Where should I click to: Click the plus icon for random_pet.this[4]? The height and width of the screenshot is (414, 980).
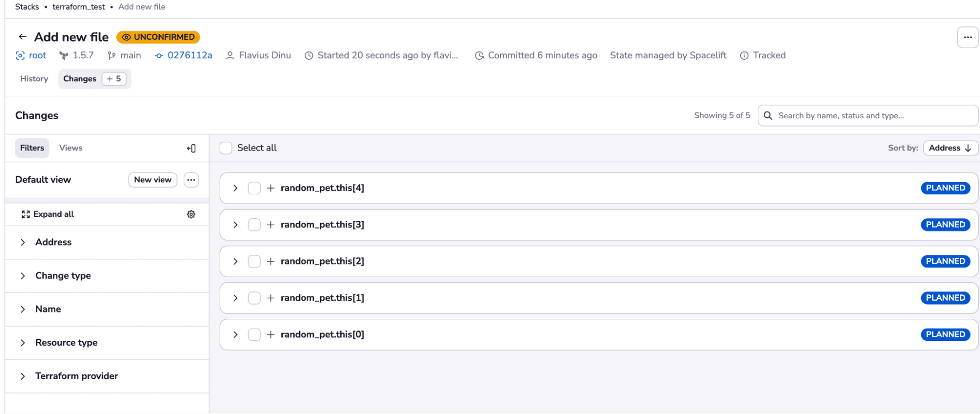tap(271, 188)
